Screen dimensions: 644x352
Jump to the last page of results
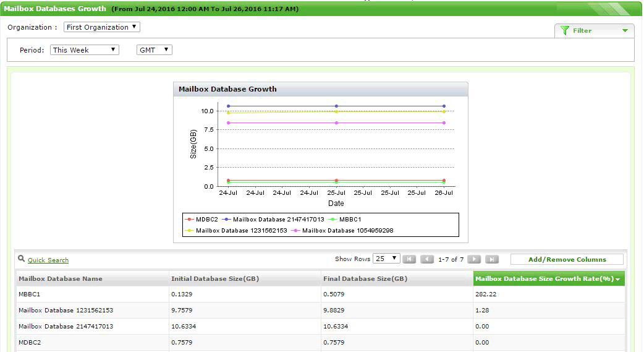tap(492, 259)
